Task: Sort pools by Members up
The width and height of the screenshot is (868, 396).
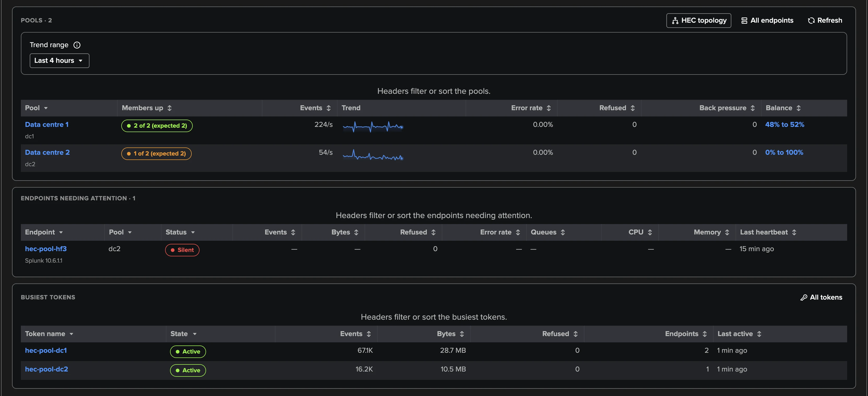Action: coord(170,108)
